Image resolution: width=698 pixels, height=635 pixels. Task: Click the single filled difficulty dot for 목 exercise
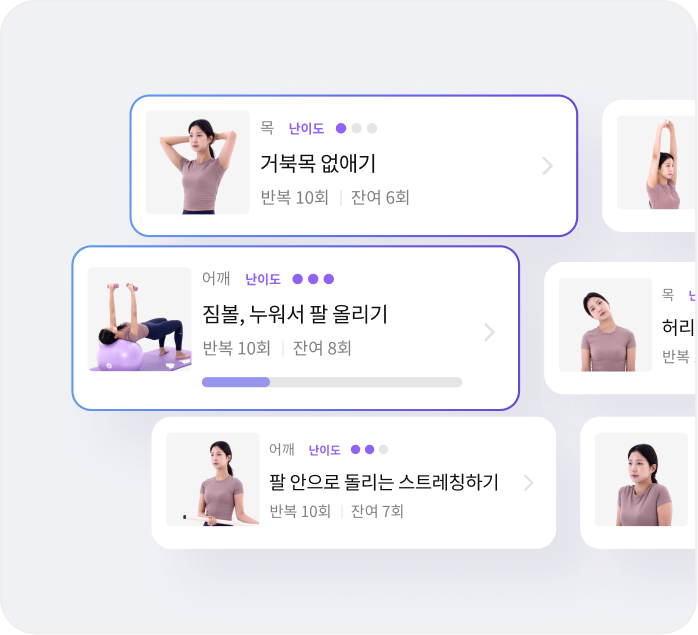click(x=341, y=128)
